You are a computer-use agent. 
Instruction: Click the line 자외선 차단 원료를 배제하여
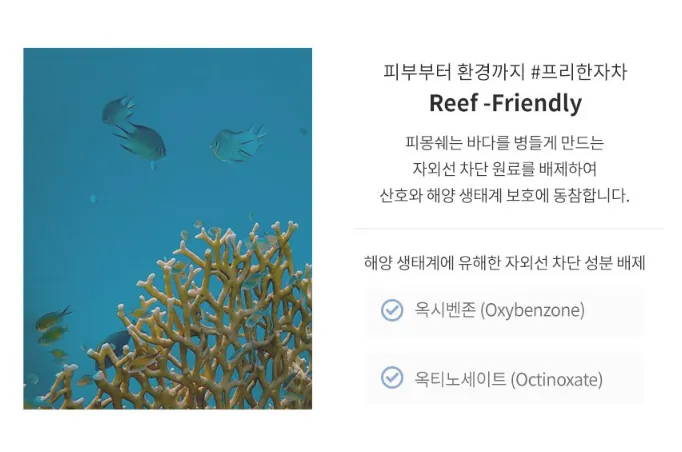[505, 168]
